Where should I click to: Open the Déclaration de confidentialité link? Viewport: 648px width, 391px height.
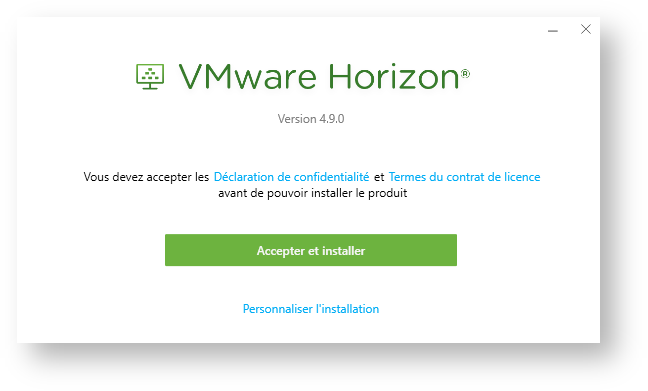pos(291,177)
